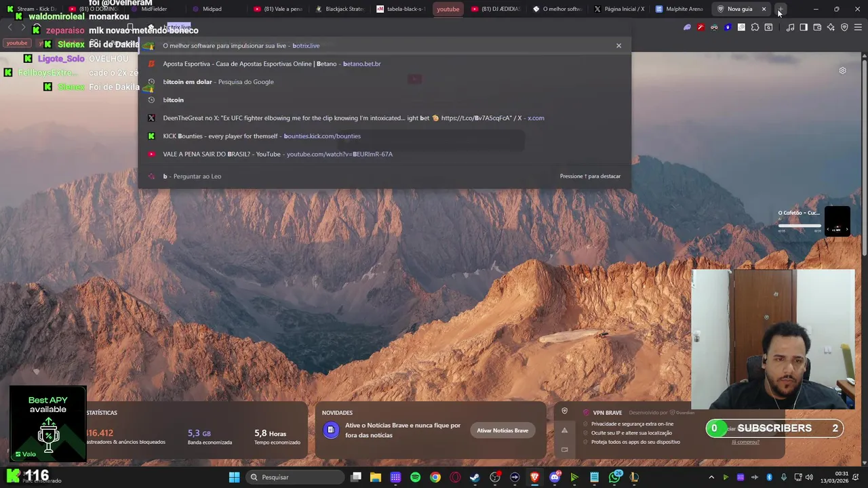
Task: Open Steam from the taskbar
Action: click(x=475, y=477)
